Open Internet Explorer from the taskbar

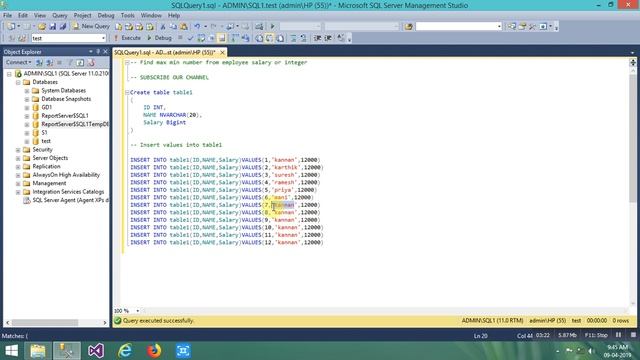pyautogui.click(x=125, y=351)
